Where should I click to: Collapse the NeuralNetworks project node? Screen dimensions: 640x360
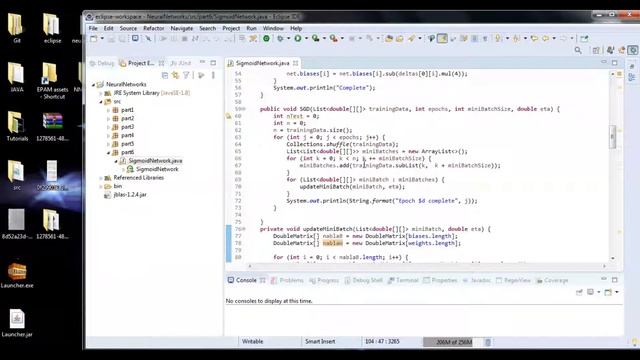(x=93, y=84)
